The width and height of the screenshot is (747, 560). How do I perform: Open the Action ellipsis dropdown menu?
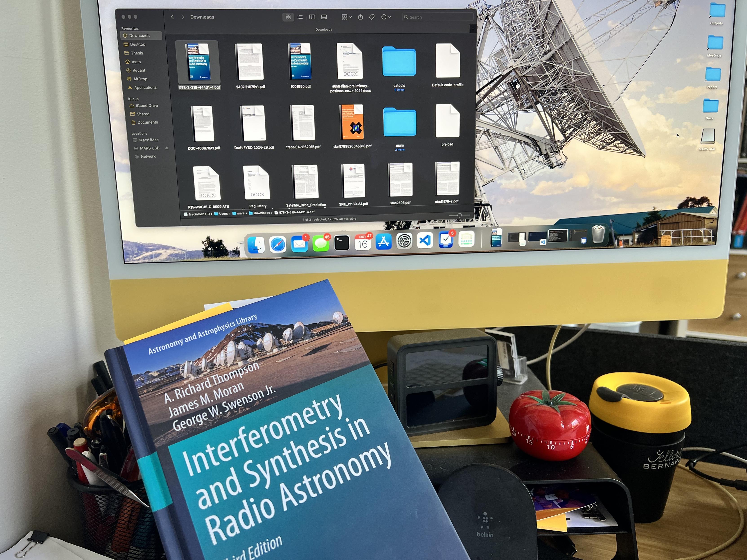coord(386,17)
